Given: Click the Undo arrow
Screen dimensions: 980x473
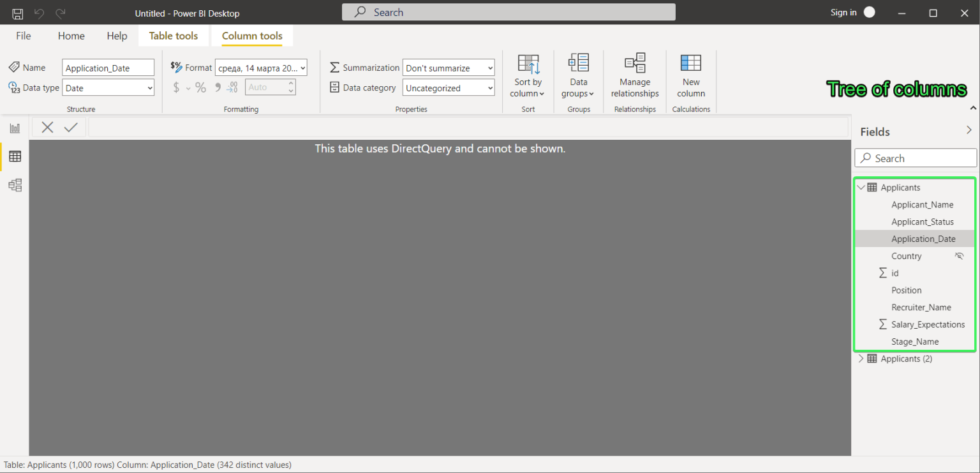Looking at the screenshot, I should click(x=38, y=13).
